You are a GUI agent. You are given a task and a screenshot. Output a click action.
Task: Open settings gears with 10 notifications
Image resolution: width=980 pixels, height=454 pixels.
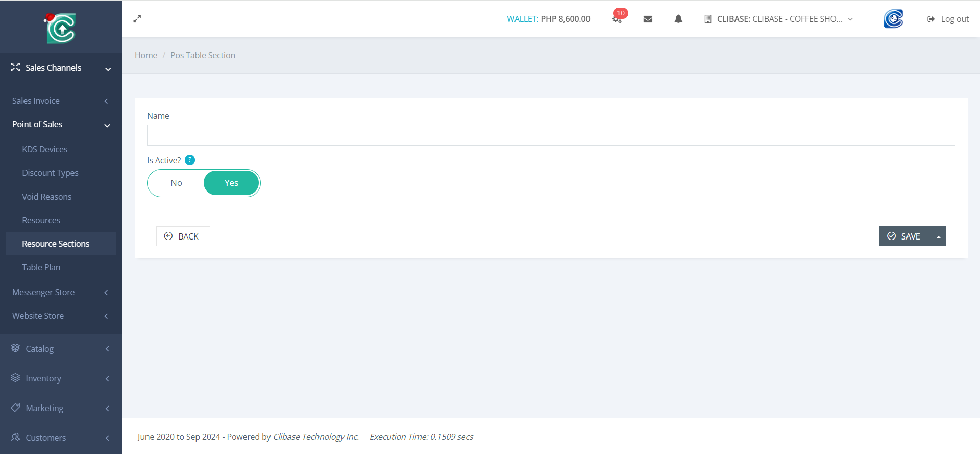pos(617,19)
